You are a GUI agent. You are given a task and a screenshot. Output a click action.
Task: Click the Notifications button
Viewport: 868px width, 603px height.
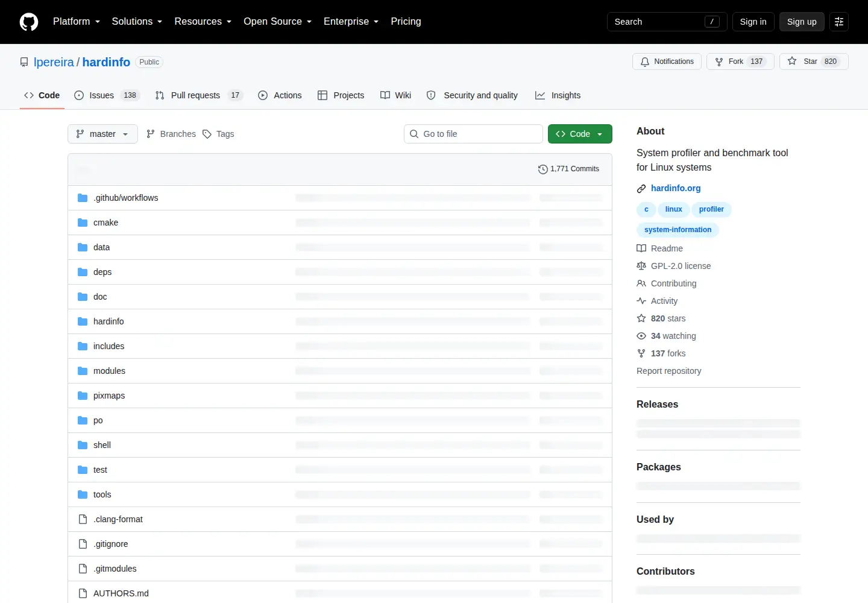pos(667,62)
